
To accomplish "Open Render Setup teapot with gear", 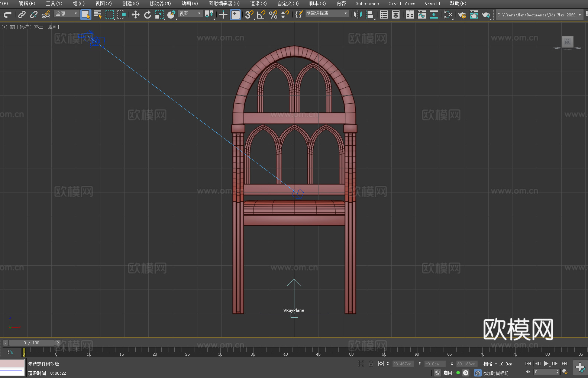I will coord(462,14).
